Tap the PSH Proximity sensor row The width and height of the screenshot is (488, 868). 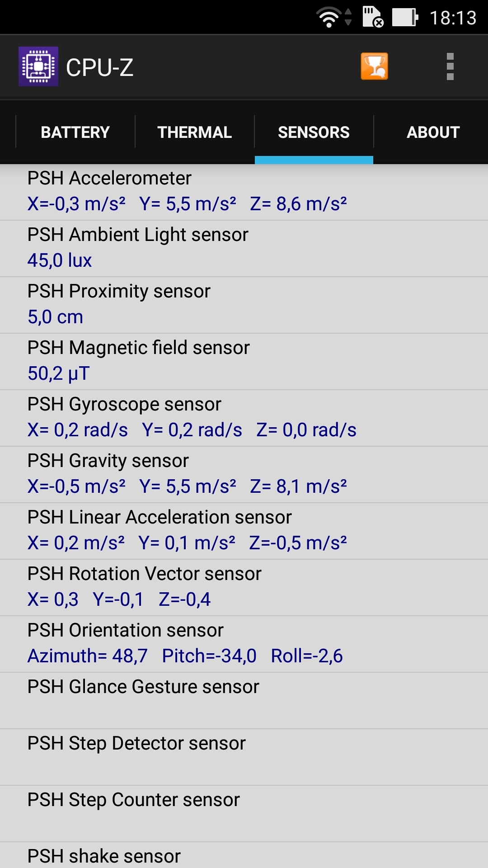click(244, 305)
